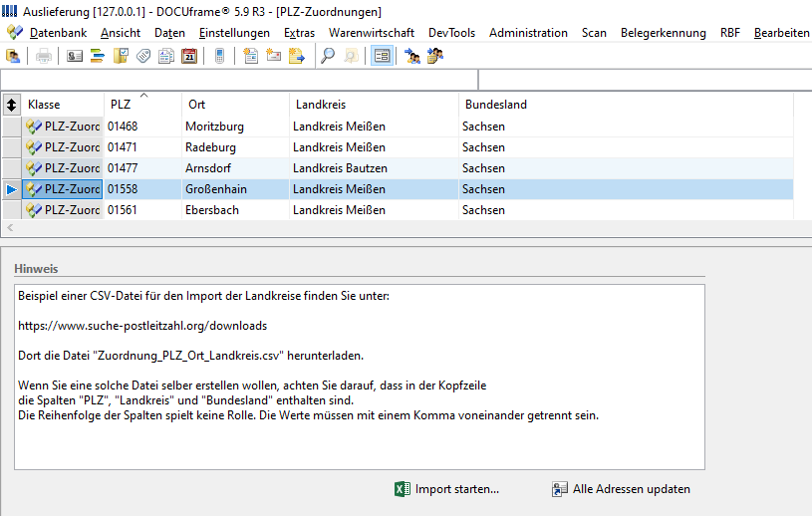This screenshot has width=812, height=516.
Task: Click the left scroll arrow under grid
Action: [10, 228]
